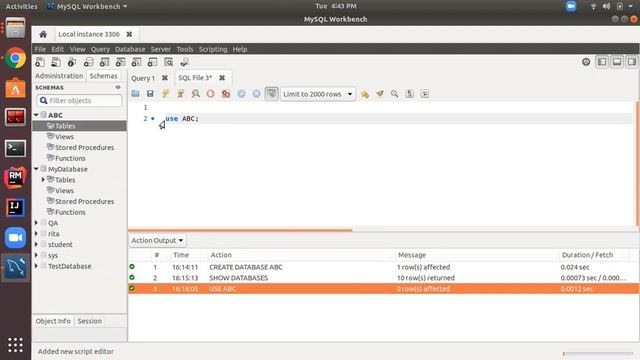Toggle the auto-commit mode button
Image resolution: width=640 pixels, height=360 pixels.
[271, 94]
